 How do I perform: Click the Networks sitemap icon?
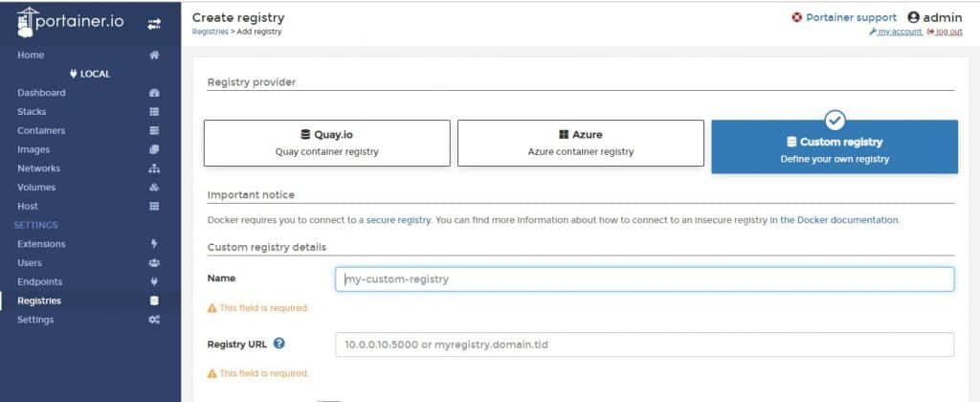click(x=154, y=168)
